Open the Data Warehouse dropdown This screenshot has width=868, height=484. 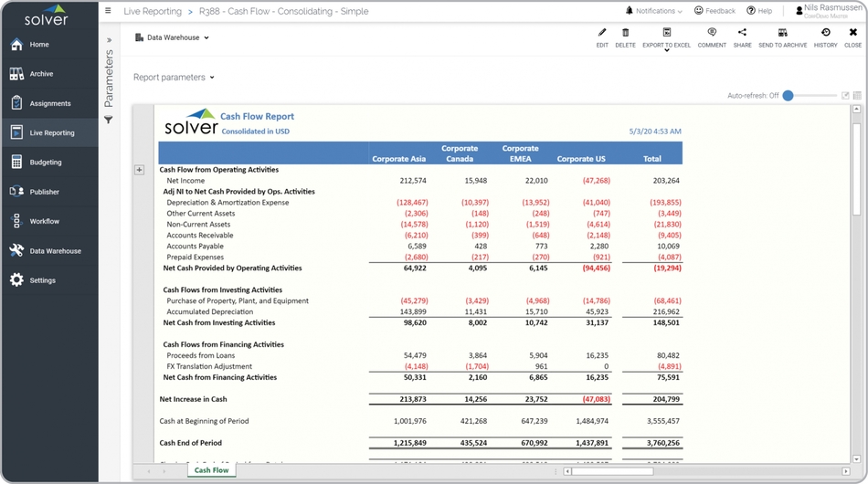(x=173, y=37)
